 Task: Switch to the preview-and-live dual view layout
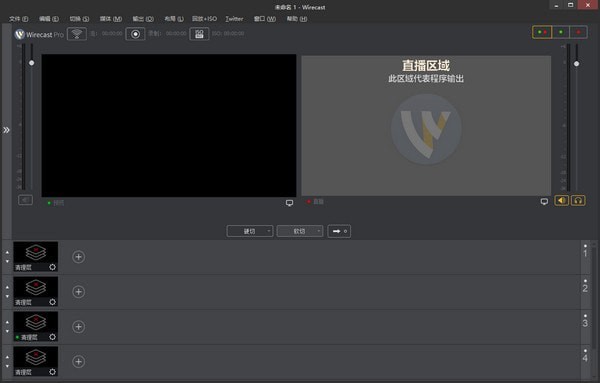[542, 33]
